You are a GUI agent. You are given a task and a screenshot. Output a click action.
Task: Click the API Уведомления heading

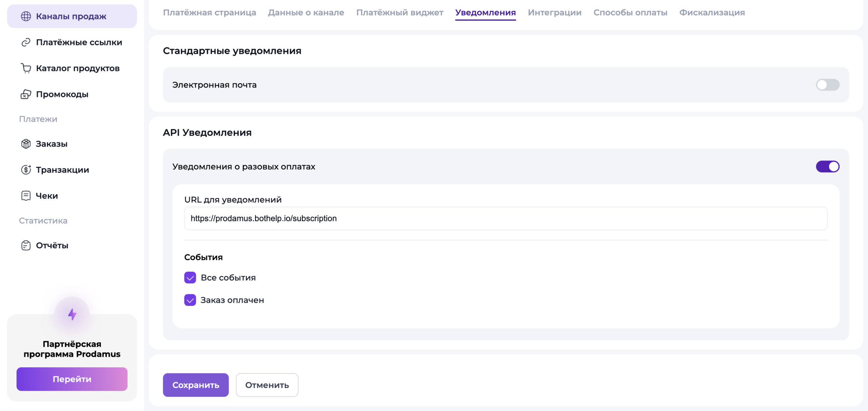[207, 133]
